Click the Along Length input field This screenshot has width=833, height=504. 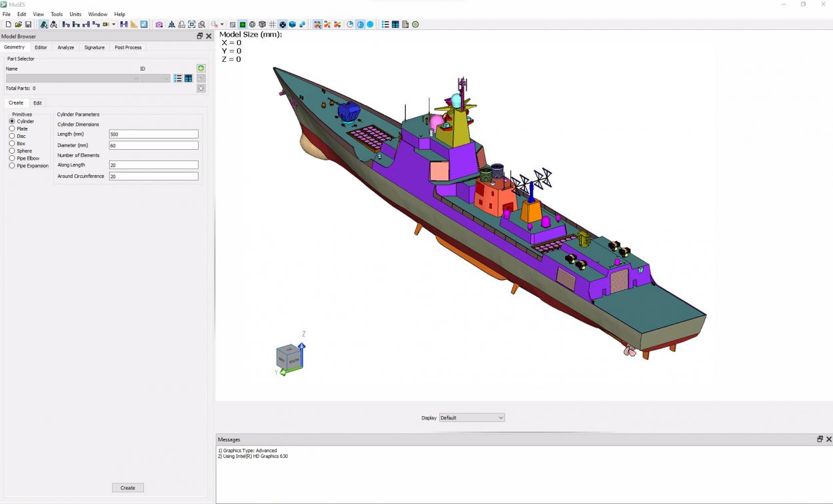click(x=153, y=164)
